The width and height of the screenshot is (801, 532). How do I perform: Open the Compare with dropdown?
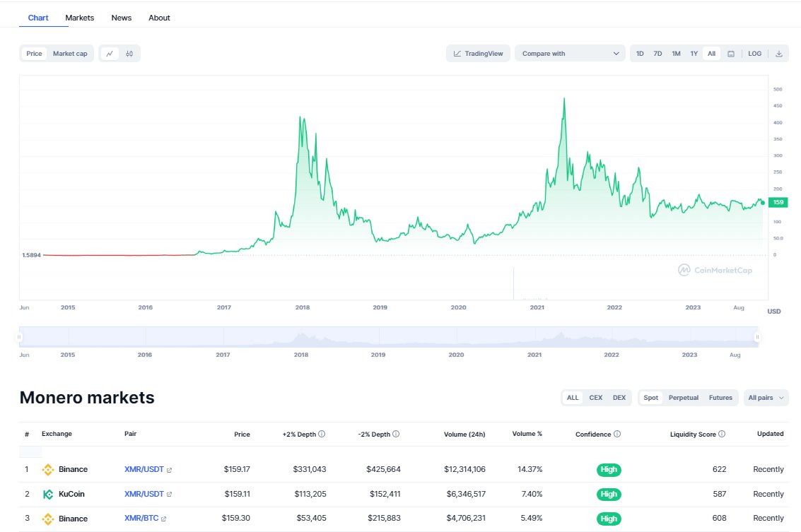pos(570,54)
